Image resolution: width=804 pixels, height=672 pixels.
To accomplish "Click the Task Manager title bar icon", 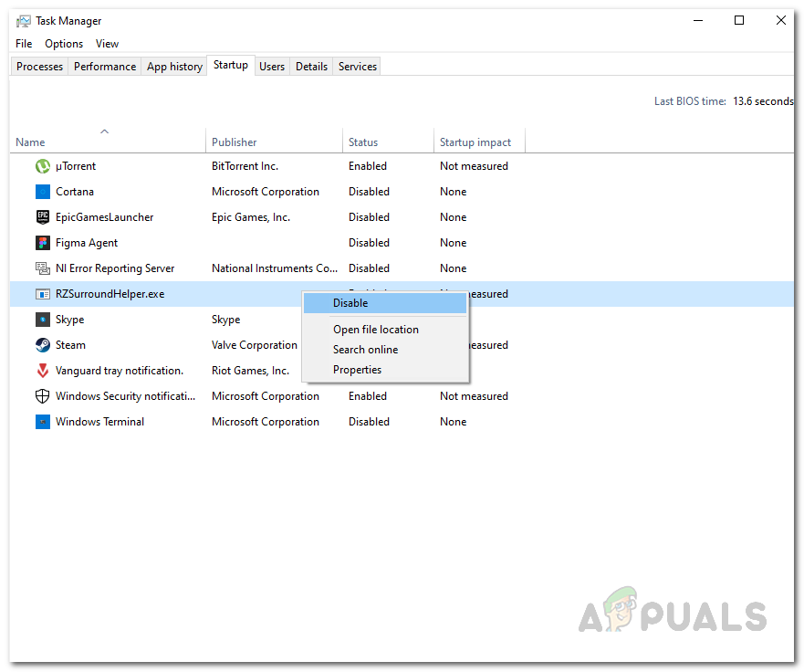I will 22,20.
